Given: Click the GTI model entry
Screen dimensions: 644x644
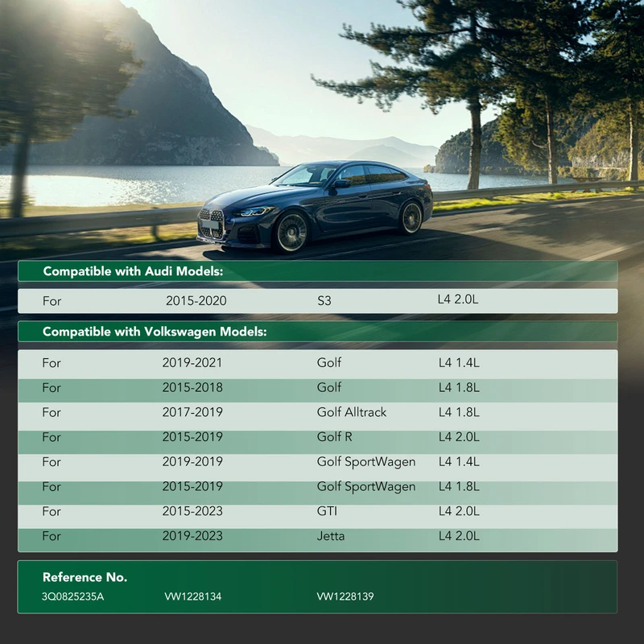Looking at the screenshot, I should pos(328,511).
